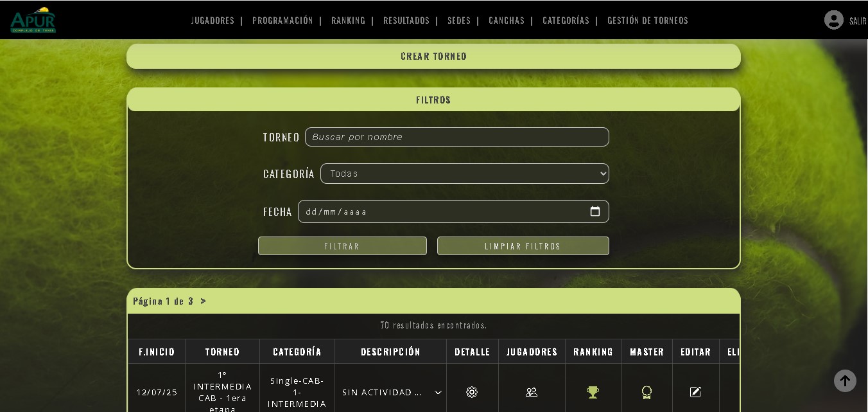Open the calendar picker in Fecha field
This screenshot has height=412, width=868.
pos(595,211)
